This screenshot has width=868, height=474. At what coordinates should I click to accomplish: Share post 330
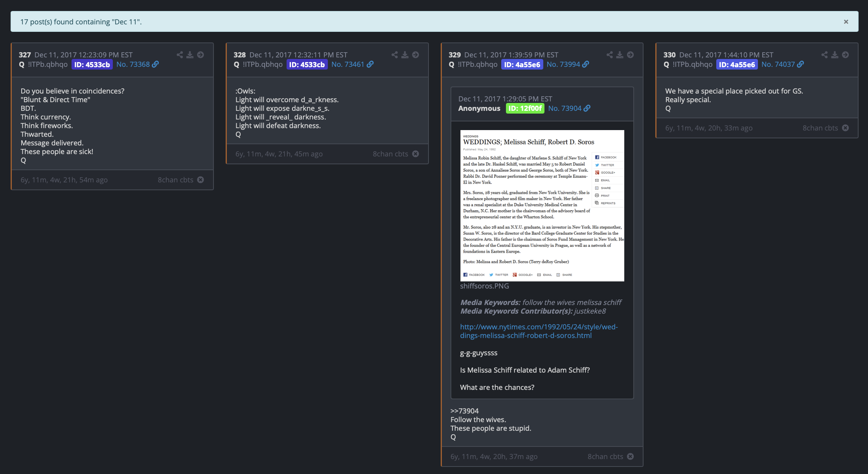point(825,55)
